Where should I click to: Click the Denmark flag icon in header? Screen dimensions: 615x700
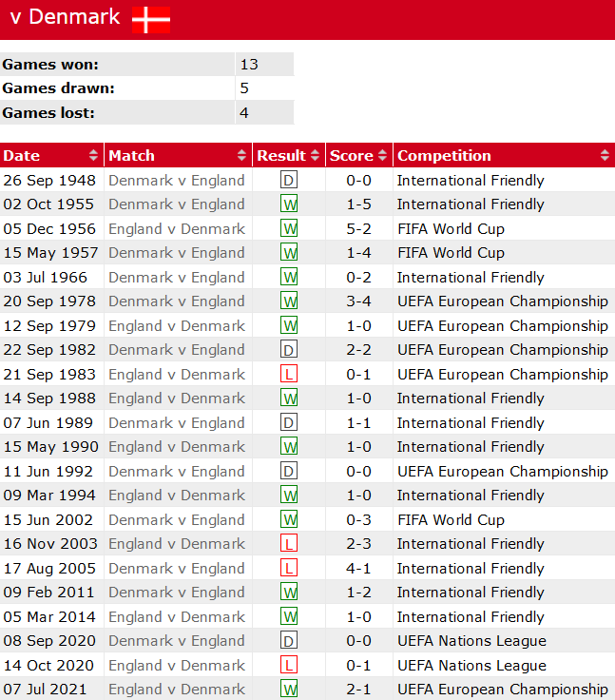click(x=151, y=19)
